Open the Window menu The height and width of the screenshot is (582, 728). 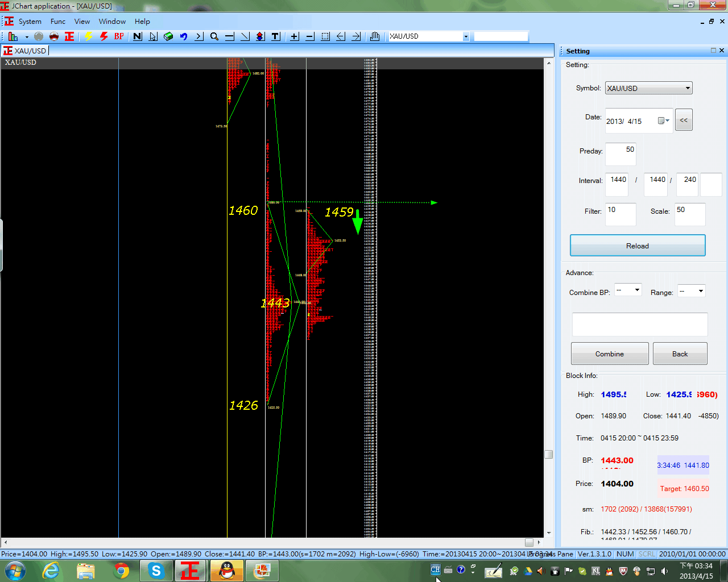(112, 22)
